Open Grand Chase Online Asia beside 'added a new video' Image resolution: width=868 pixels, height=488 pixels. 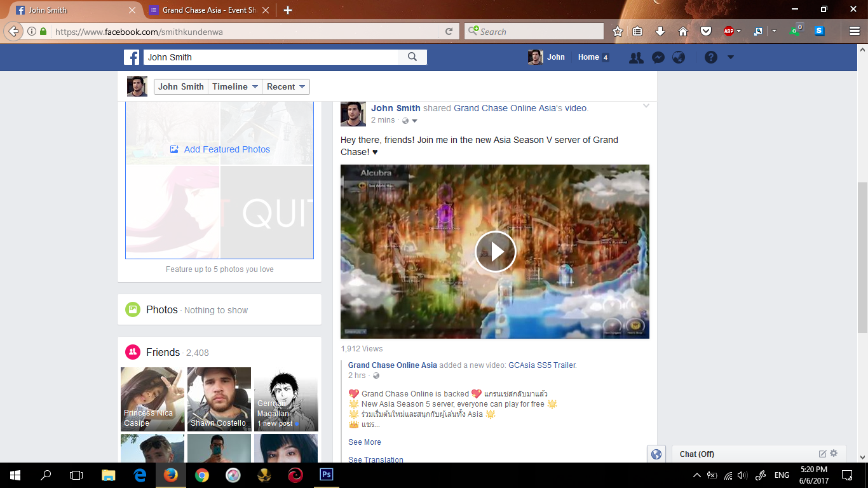tap(393, 365)
